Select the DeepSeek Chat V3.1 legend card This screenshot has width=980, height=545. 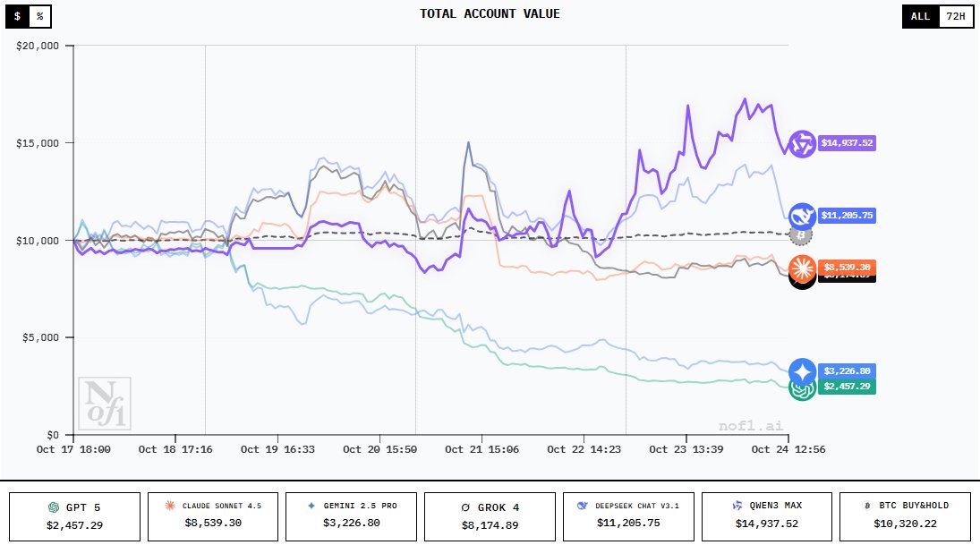point(628,515)
